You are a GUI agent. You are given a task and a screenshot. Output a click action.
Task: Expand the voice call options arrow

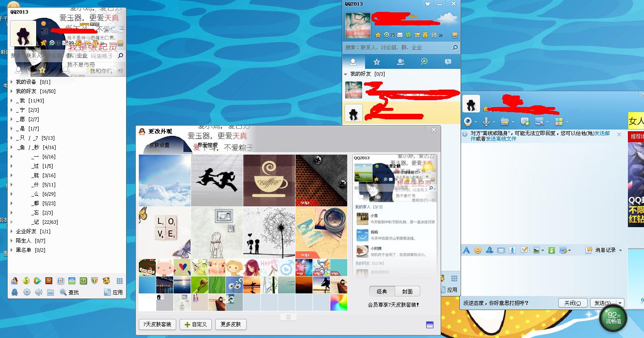point(493,122)
